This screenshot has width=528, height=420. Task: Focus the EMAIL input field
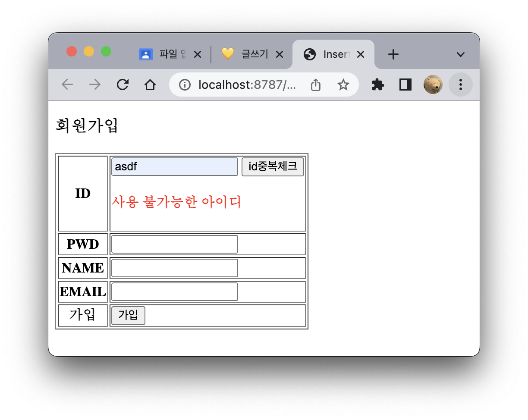pyautogui.click(x=175, y=292)
